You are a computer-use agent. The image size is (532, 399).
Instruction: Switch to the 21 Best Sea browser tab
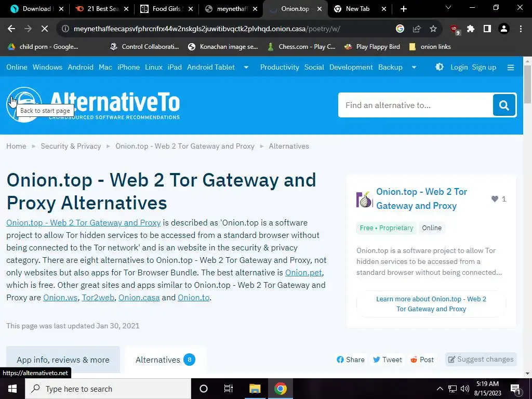pyautogui.click(x=101, y=9)
